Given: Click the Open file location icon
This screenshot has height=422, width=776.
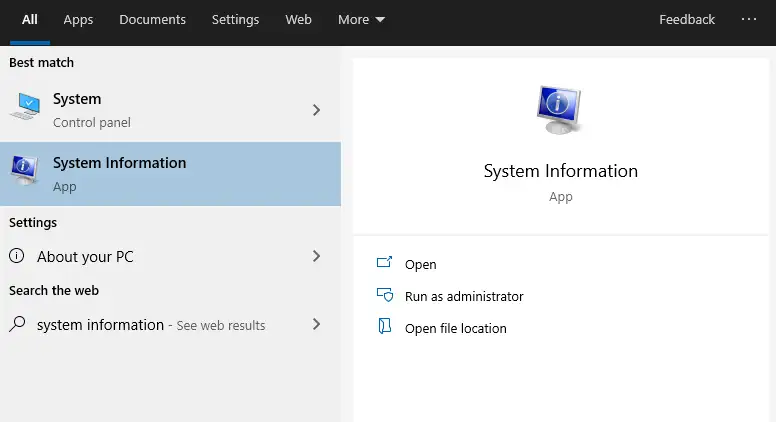Looking at the screenshot, I should click(385, 326).
